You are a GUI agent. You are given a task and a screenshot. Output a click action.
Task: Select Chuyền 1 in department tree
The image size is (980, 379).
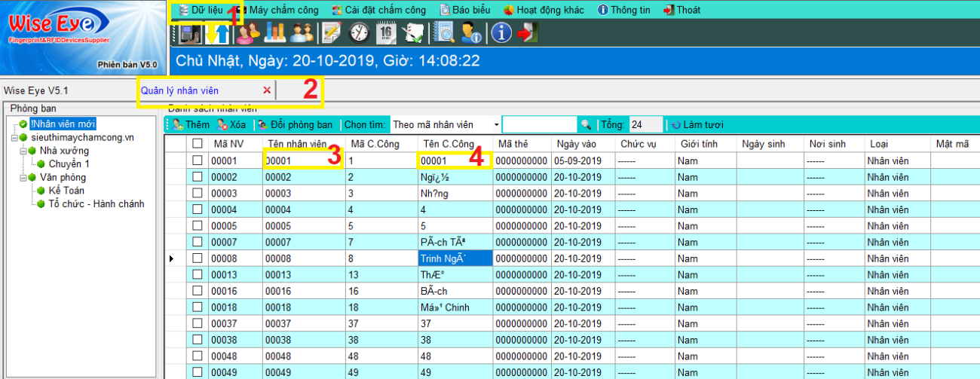pyautogui.click(x=69, y=164)
